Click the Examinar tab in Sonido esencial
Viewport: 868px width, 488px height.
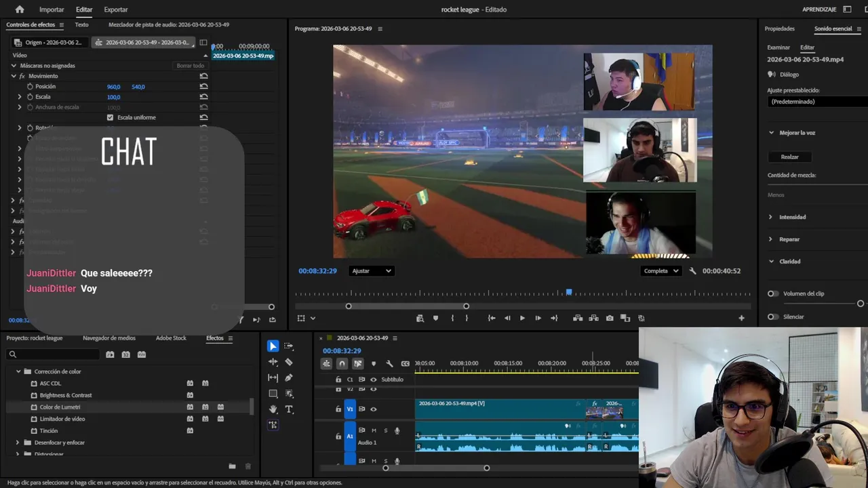point(778,47)
